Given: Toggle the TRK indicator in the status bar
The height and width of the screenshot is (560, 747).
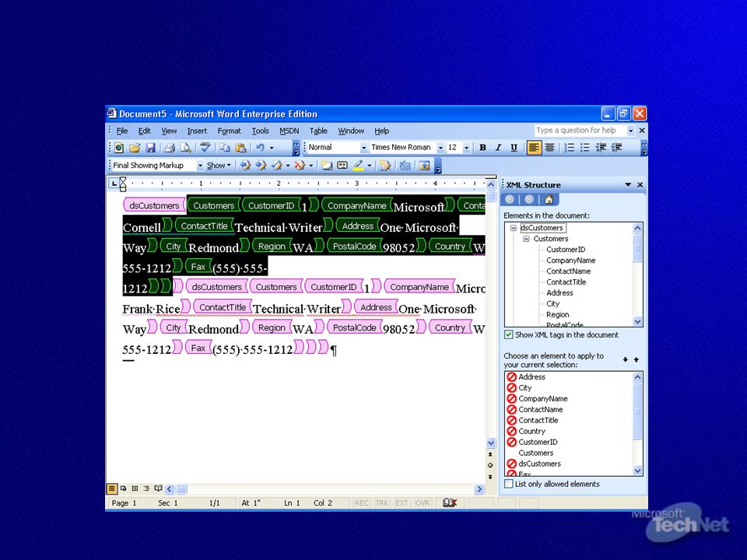Looking at the screenshot, I should (382, 503).
